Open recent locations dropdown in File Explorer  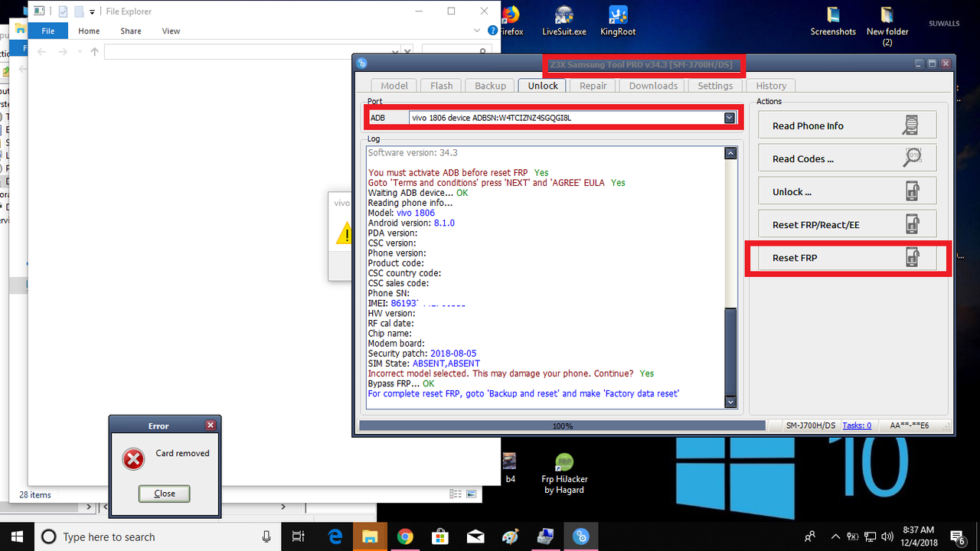pos(79,52)
